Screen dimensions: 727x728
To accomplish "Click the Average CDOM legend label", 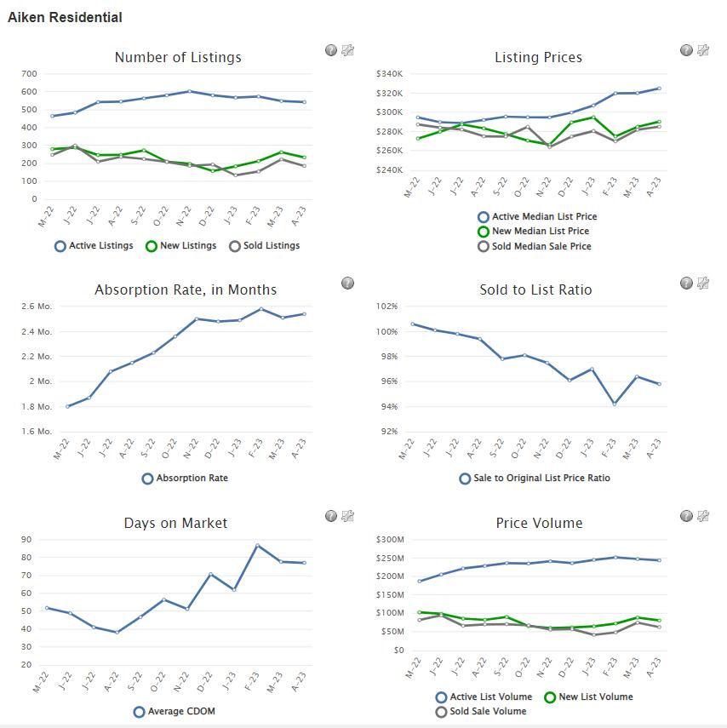I will tap(181, 712).
